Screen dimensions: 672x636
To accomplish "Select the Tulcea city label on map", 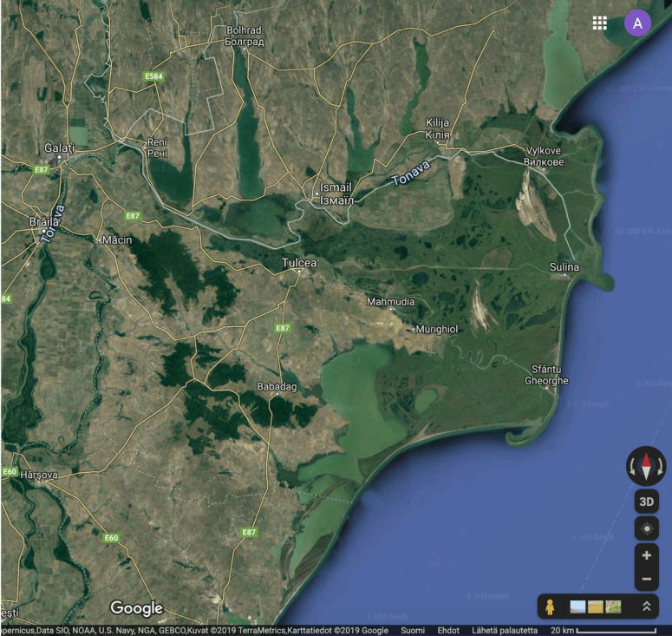I will (x=299, y=263).
